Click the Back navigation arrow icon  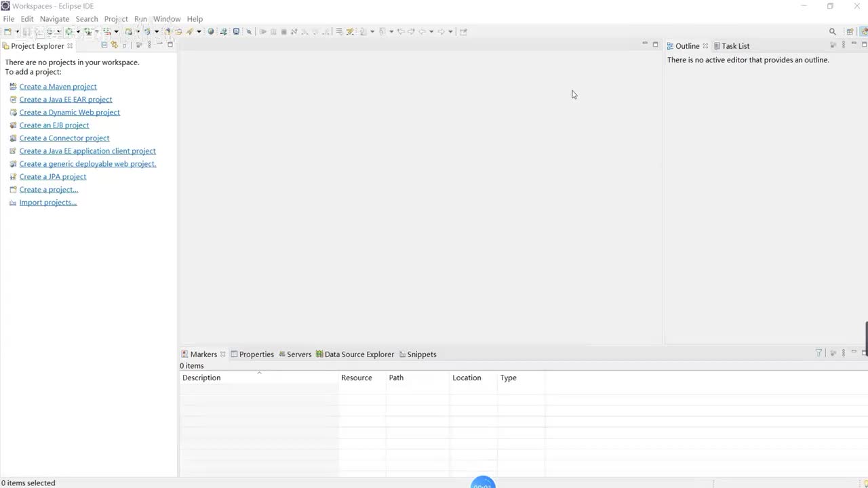(x=422, y=32)
